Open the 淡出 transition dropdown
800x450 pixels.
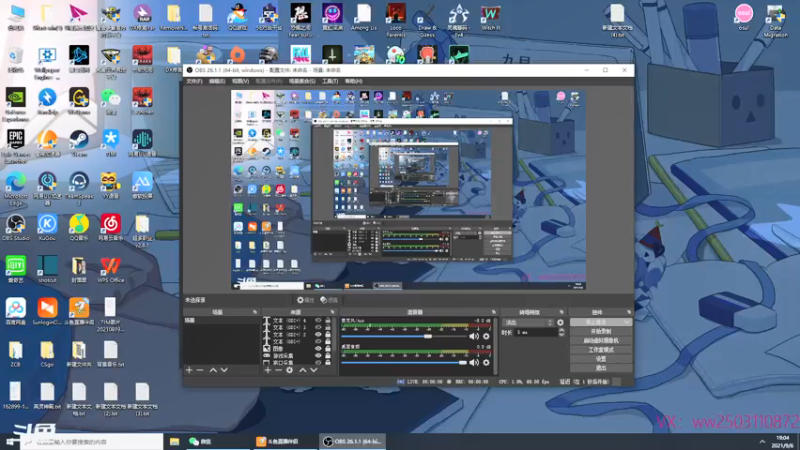point(528,322)
